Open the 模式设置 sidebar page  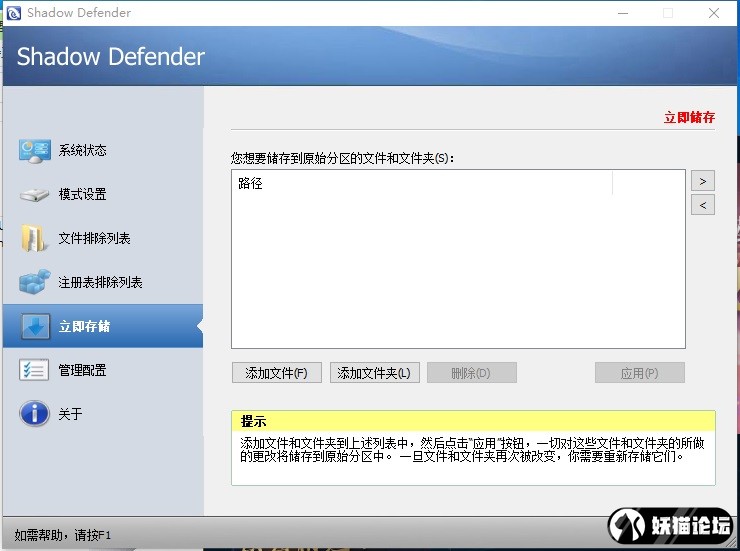[103, 194]
